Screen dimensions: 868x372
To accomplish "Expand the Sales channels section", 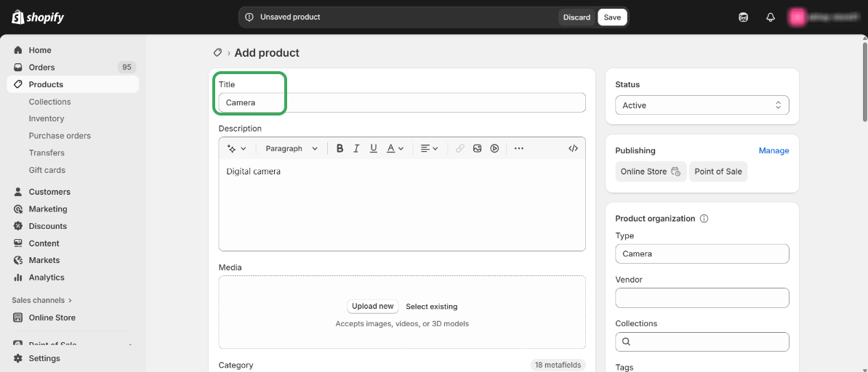I will [x=42, y=300].
